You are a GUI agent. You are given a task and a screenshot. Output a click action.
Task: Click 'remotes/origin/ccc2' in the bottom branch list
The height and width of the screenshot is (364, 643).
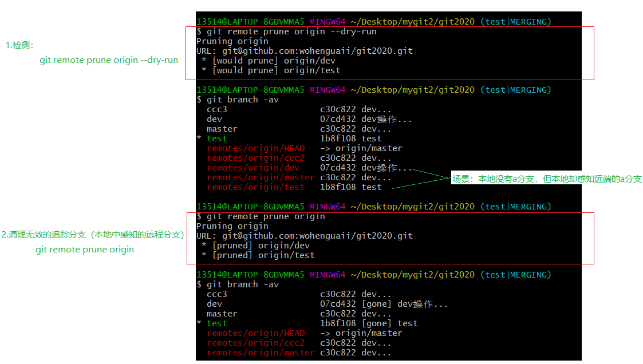coord(255,343)
